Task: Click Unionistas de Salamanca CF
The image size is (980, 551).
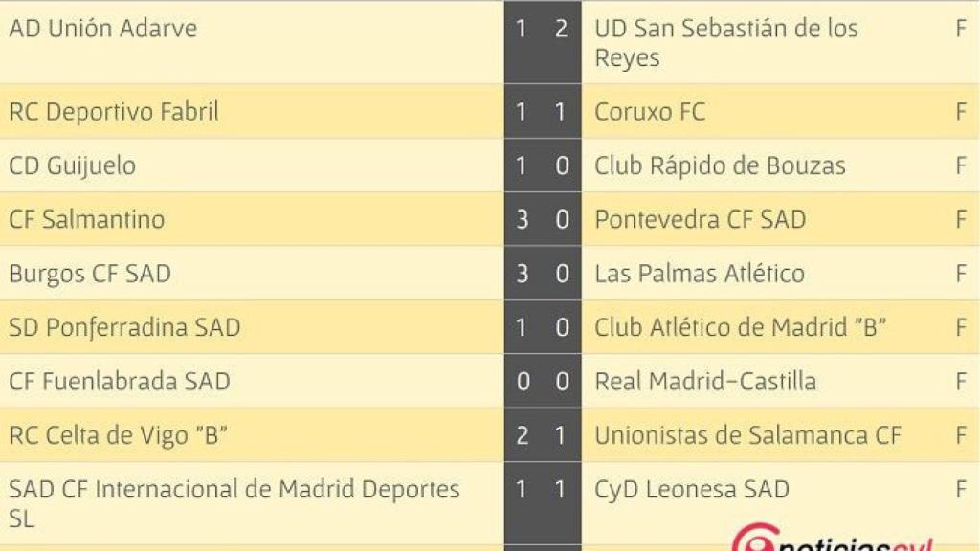Action: (x=747, y=435)
